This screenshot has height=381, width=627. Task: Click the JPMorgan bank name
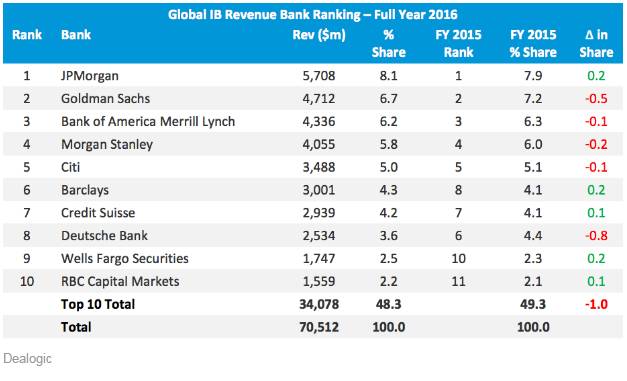[x=90, y=76]
